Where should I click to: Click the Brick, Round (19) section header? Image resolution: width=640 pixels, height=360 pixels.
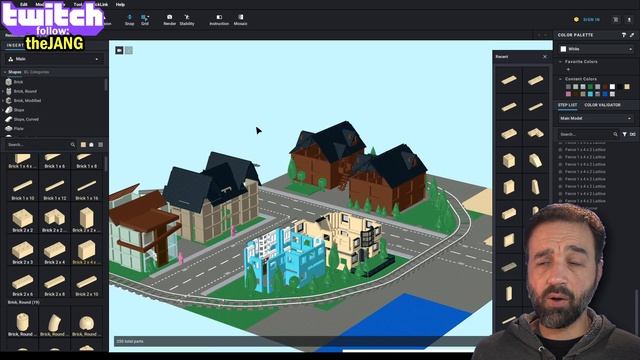click(23, 302)
